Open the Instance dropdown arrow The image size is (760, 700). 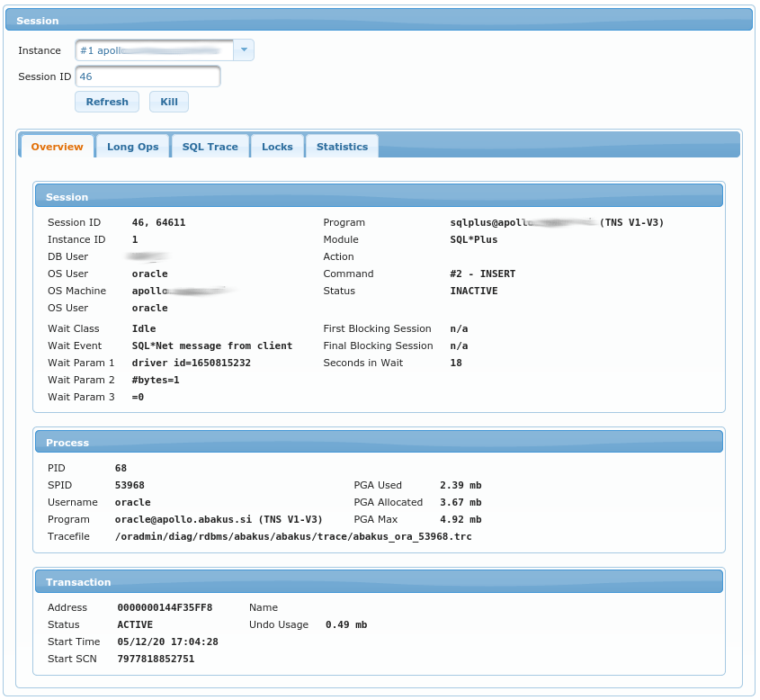coord(244,49)
